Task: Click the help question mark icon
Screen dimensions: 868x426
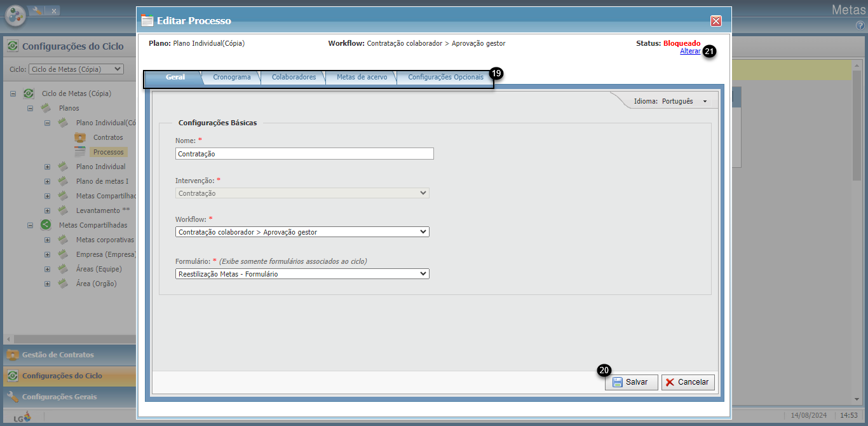Action: coord(860,25)
